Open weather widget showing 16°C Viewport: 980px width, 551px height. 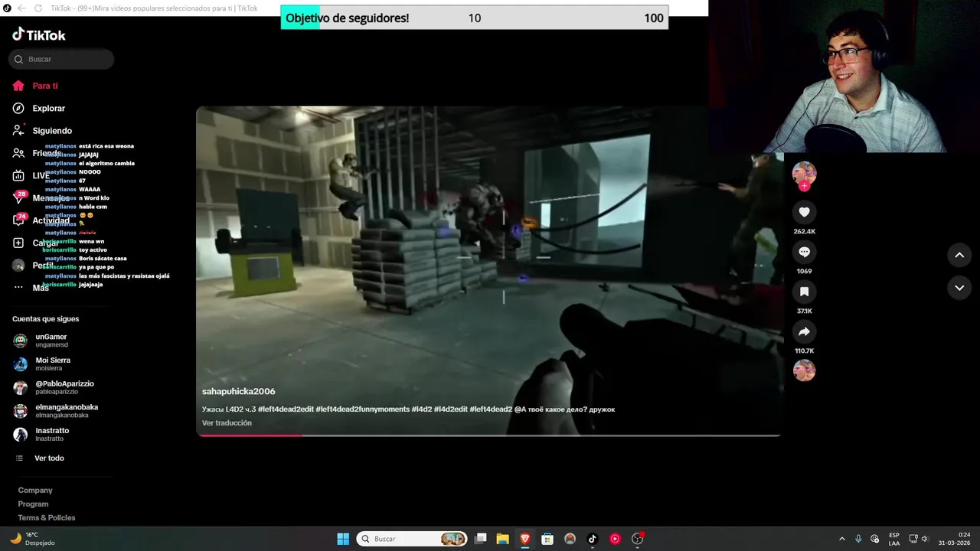tap(32, 539)
